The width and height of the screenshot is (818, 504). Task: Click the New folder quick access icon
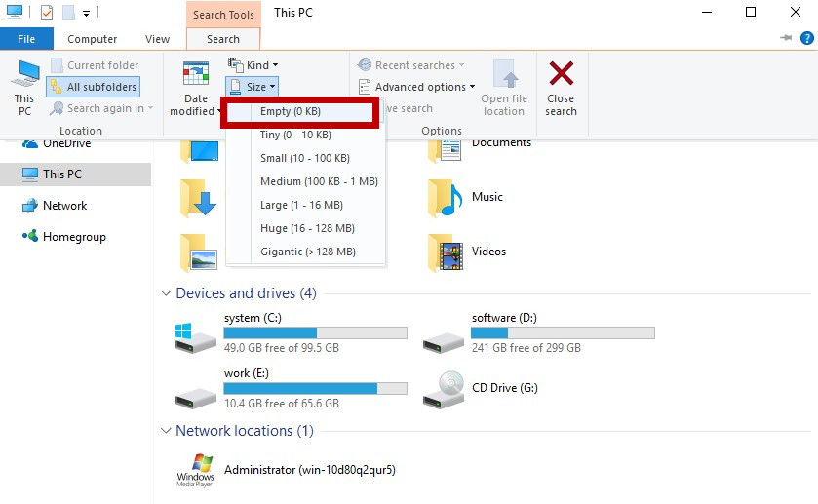pos(68,13)
